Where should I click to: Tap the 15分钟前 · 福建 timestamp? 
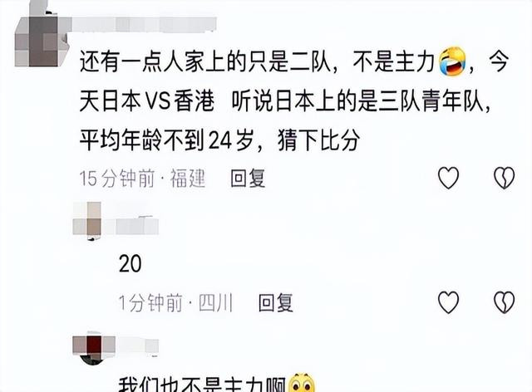tap(142, 178)
